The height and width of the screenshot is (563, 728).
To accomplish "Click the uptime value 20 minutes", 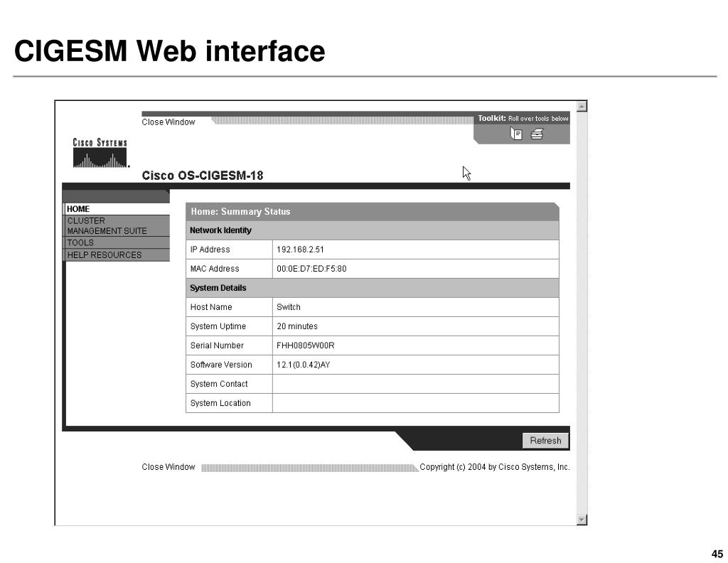I will tap(297, 326).
